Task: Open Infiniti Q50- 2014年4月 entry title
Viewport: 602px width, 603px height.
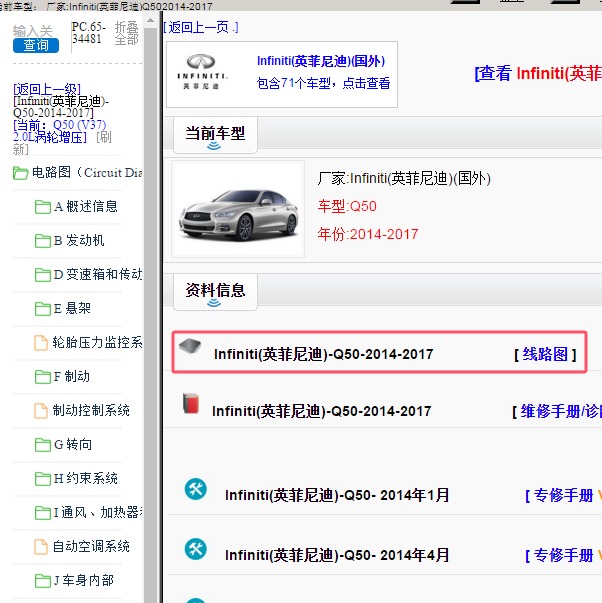Action: (x=337, y=555)
